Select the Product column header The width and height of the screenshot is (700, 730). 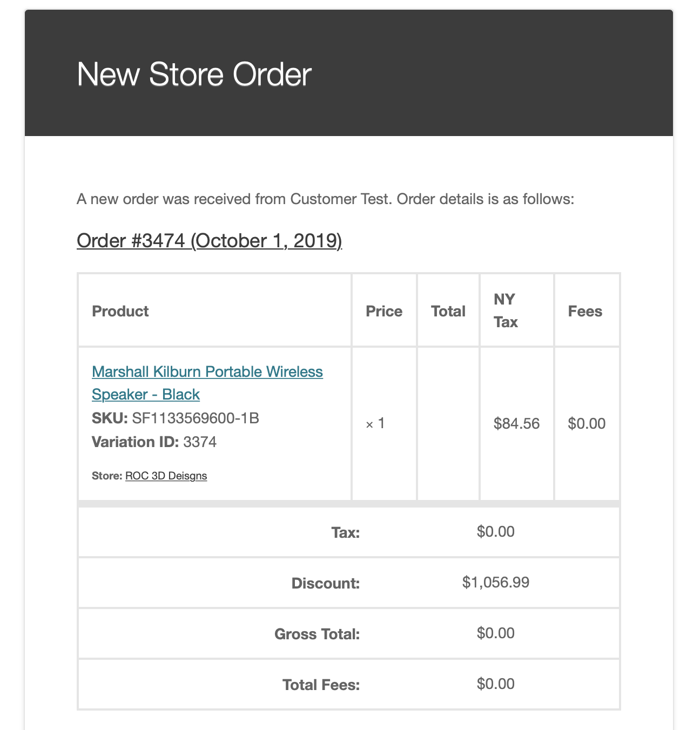coord(120,311)
